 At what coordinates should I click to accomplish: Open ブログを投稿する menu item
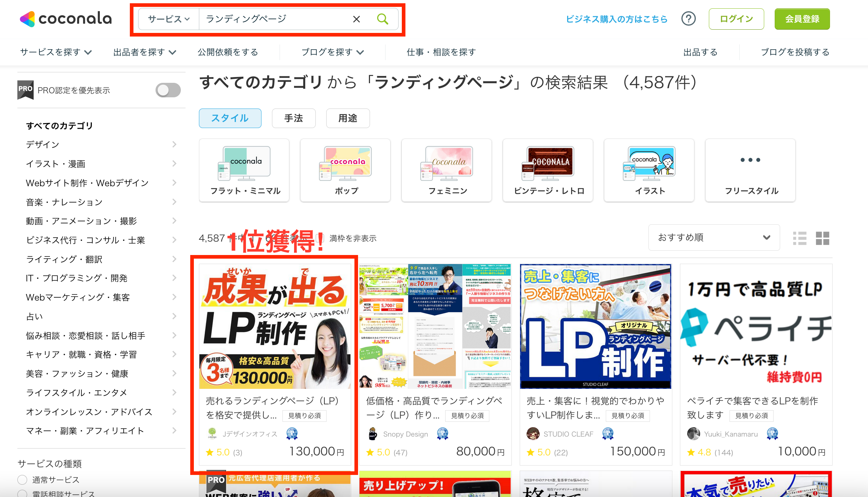(795, 52)
